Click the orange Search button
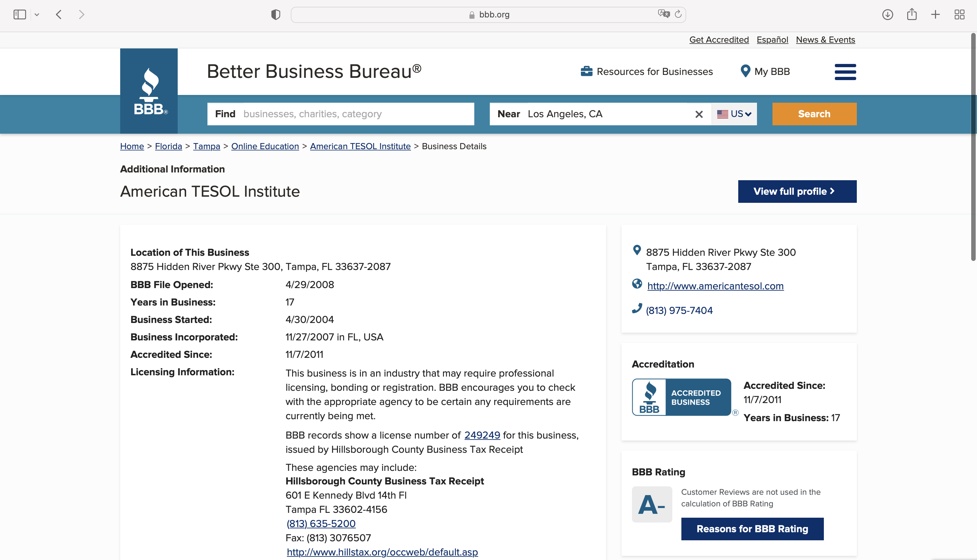Viewport: 977px width, 560px height. (814, 114)
